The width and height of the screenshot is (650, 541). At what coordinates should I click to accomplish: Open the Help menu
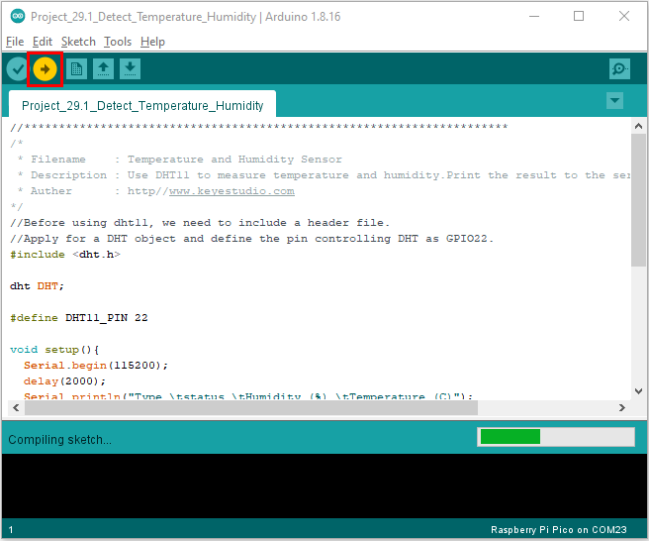click(x=153, y=42)
